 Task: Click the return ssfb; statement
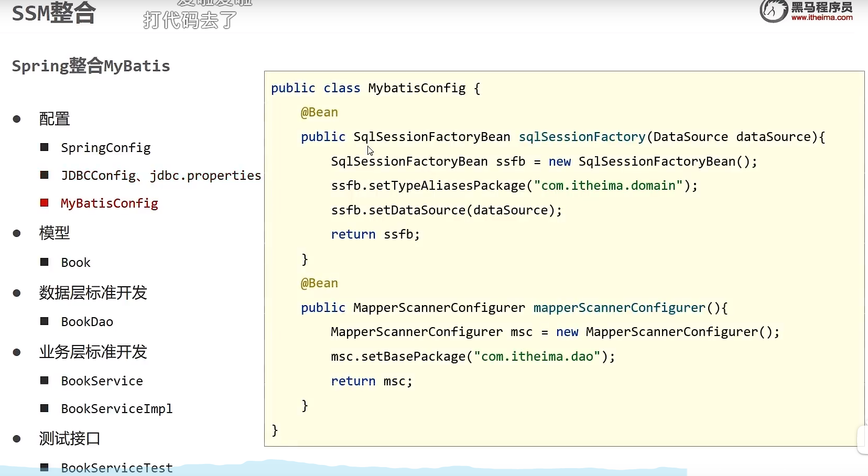[375, 234]
